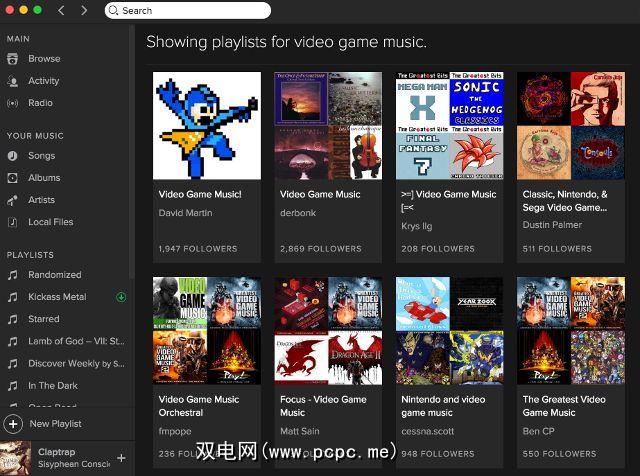Open Ben CP's profile
This screenshot has width=640, height=476.
[x=538, y=431]
